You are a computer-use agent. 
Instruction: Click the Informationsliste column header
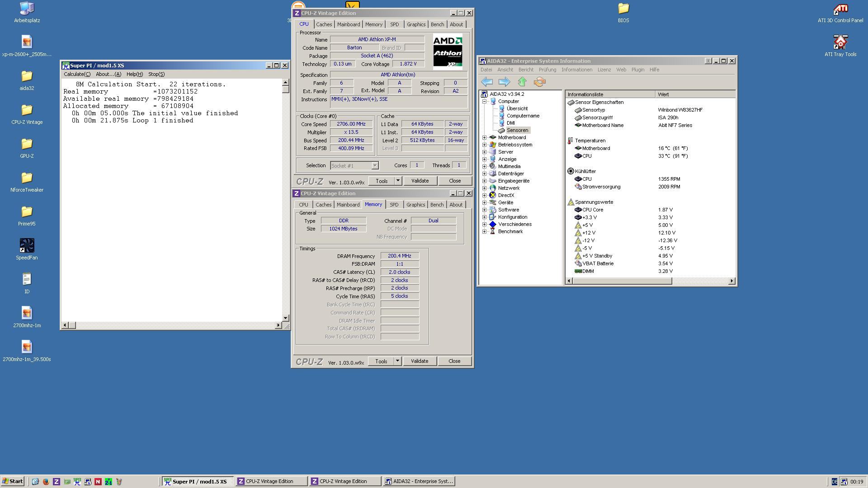(x=610, y=94)
